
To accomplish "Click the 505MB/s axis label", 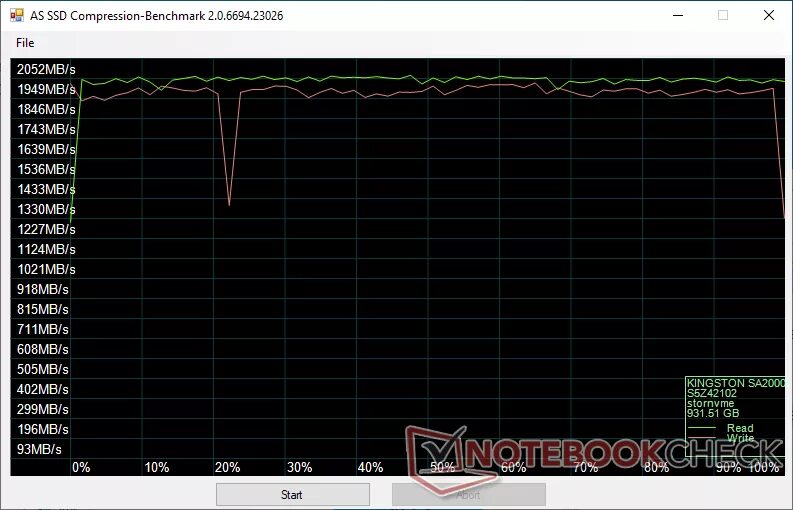I will click(x=42, y=369).
